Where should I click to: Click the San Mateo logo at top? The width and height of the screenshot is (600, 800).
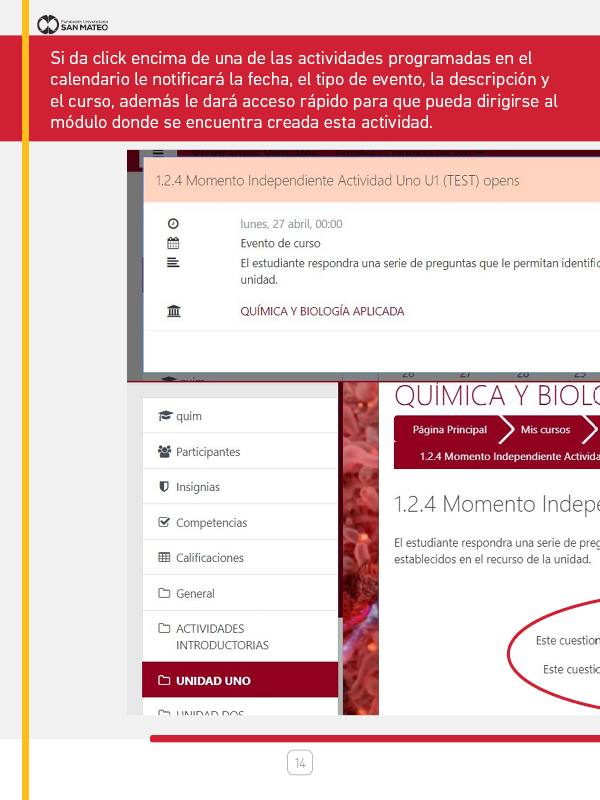72,24
